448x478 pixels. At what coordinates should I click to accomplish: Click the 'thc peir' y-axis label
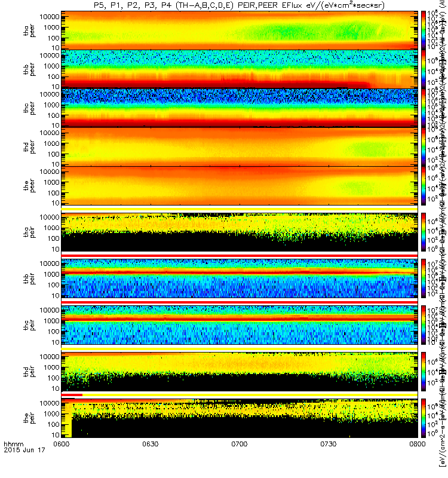[29, 325]
